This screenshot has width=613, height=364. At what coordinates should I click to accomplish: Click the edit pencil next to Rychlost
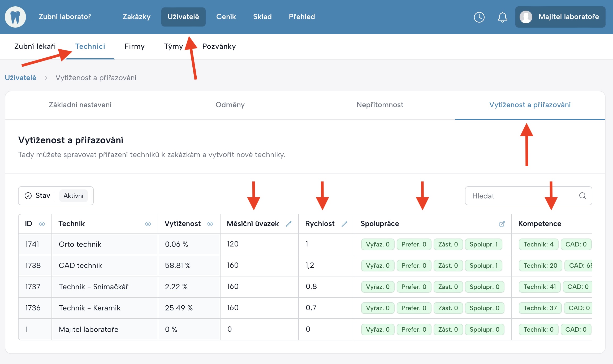[x=344, y=224]
